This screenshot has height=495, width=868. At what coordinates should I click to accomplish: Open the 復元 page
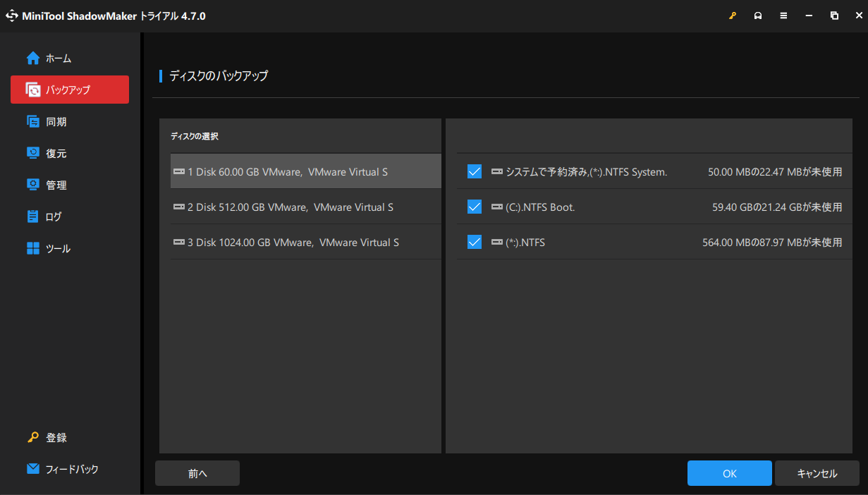pyautogui.click(x=70, y=153)
